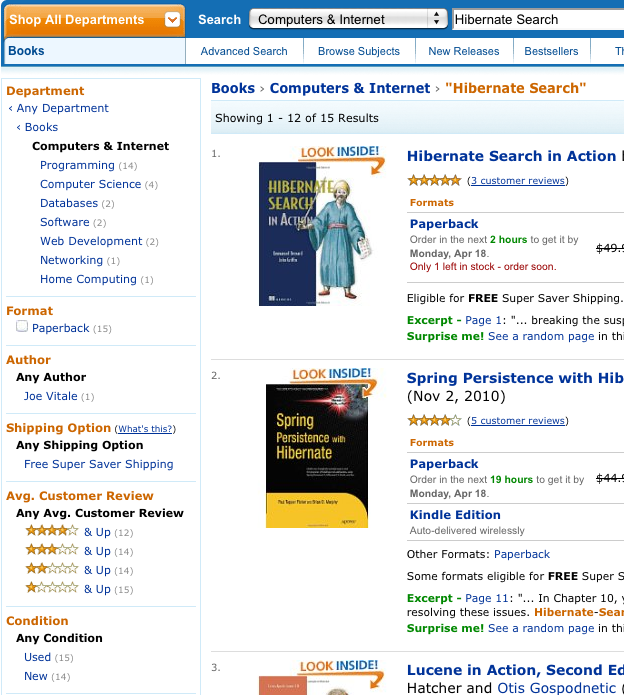Go to the New Releases tab
Image resolution: width=624 pixels, height=695 pixels.
[x=463, y=51]
